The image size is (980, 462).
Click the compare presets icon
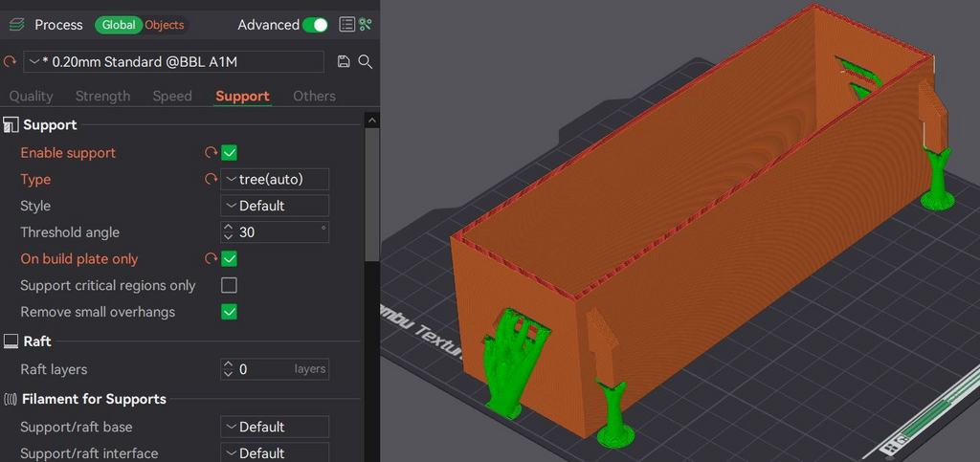point(366,25)
